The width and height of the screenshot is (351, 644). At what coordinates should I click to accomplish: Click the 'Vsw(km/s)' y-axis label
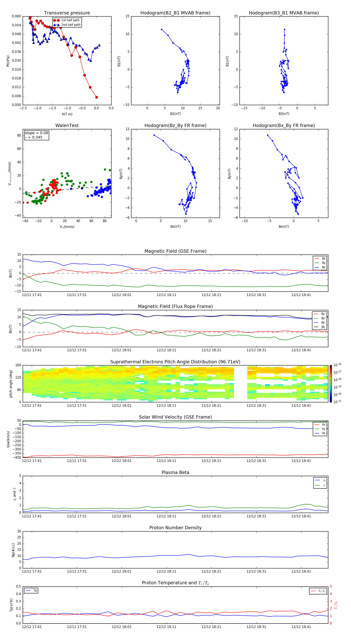[8, 439]
